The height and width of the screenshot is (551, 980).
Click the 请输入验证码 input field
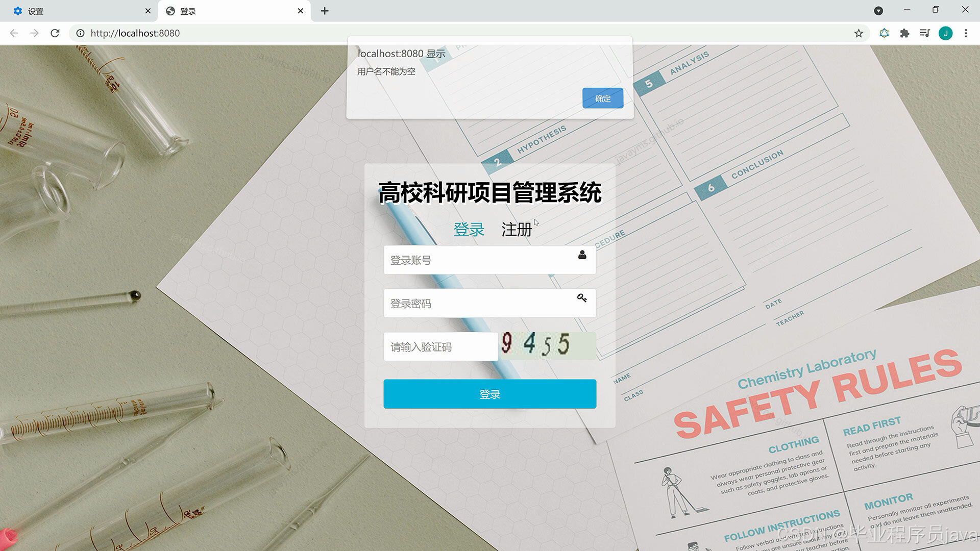click(x=440, y=347)
